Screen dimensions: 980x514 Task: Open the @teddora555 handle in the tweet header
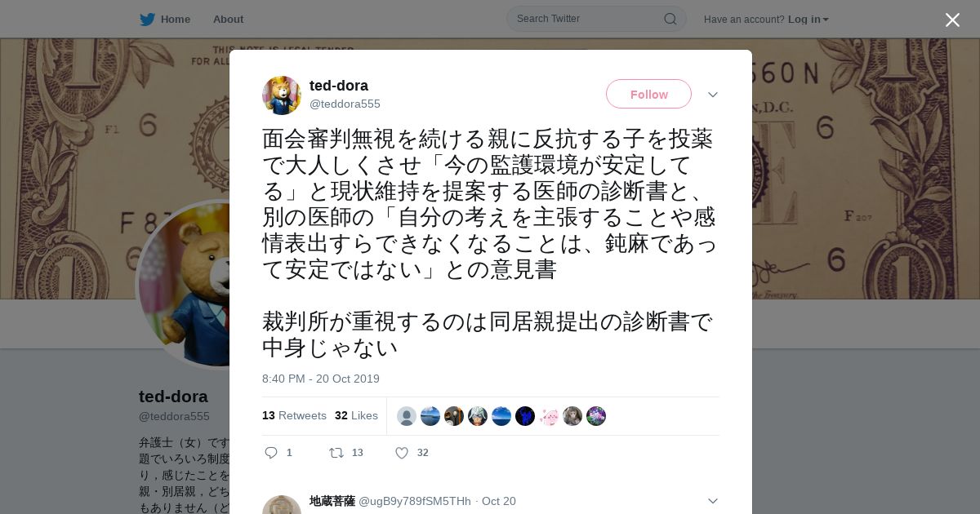[345, 104]
